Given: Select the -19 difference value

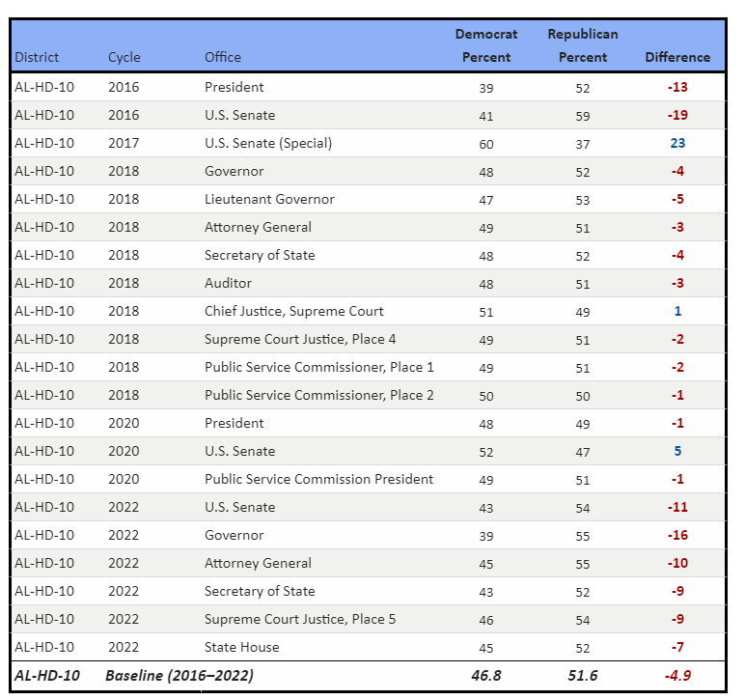Looking at the screenshot, I should (677, 115).
